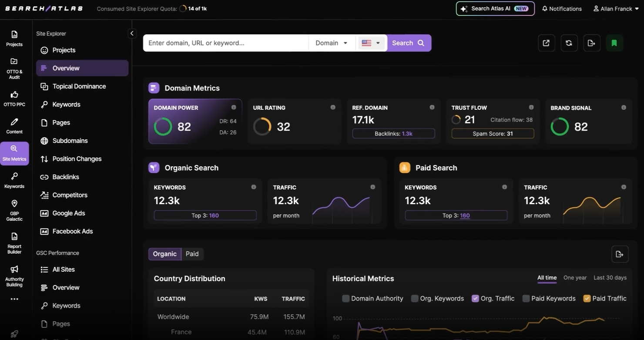The height and width of the screenshot is (340, 644).
Task: Open GBP Galactic from the sidebar
Action: [14, 209]
